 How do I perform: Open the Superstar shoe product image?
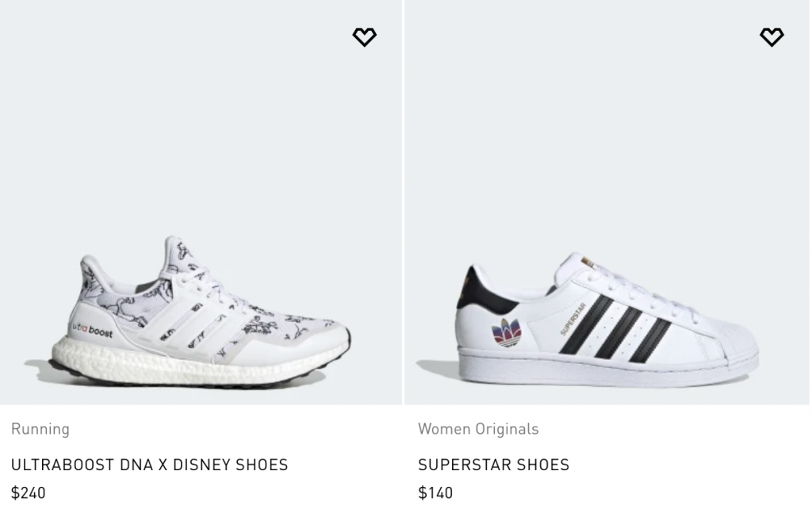[x=607, y=317]
